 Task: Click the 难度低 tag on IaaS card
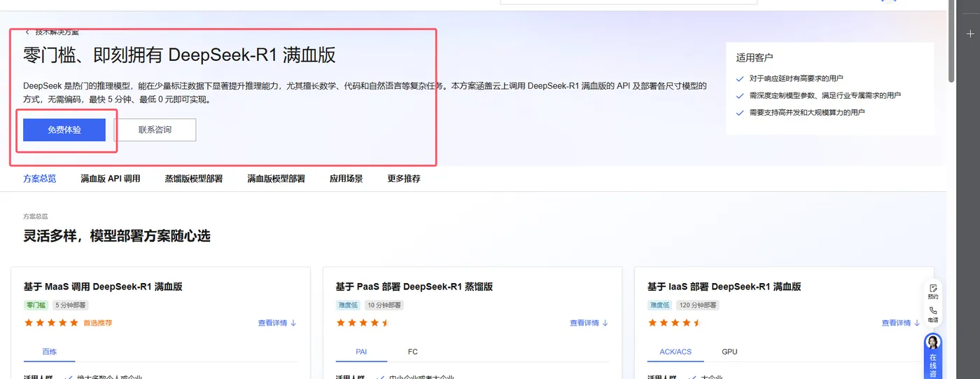point(660,305)
